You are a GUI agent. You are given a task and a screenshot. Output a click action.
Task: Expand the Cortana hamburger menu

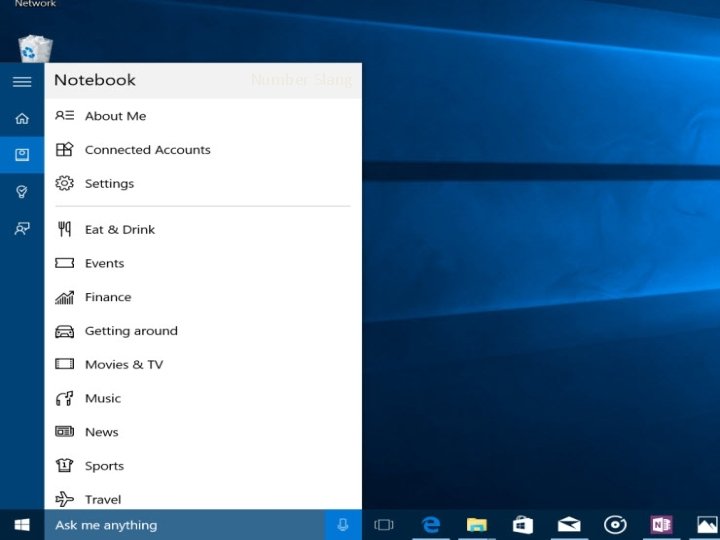click(x=22, y=82)
